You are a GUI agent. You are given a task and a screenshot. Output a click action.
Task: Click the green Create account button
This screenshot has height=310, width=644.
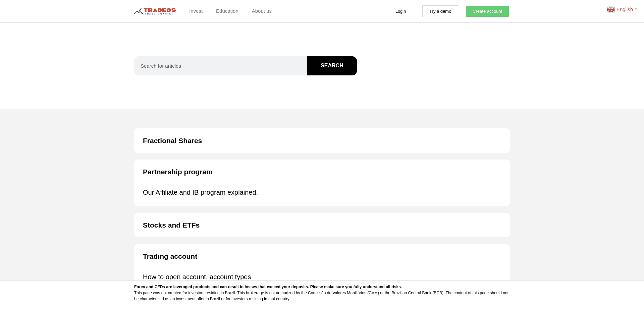point(487,11)
